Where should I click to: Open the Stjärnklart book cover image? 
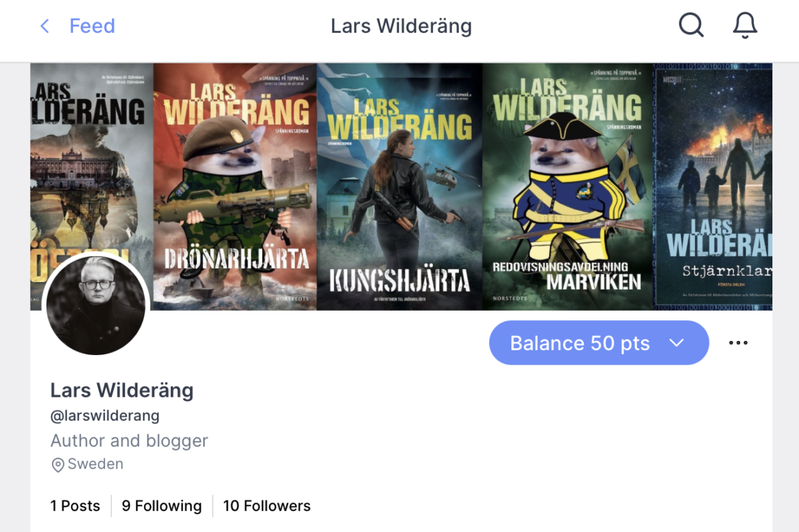(x=713, y=186)
